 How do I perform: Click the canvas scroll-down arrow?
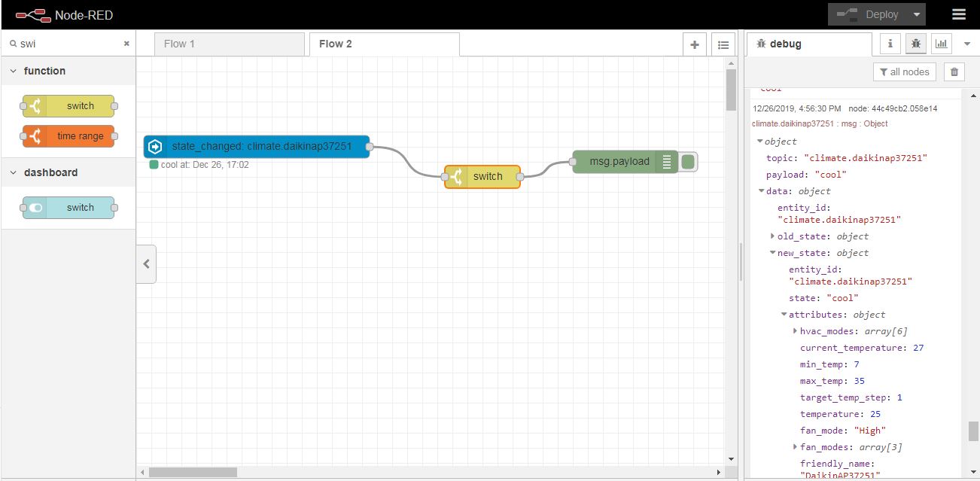[x=731, y=458]
